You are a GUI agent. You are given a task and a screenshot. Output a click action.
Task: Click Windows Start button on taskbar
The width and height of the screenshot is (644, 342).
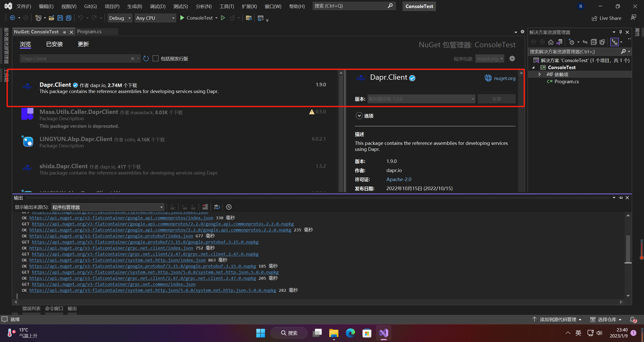[x=261, y=333]
